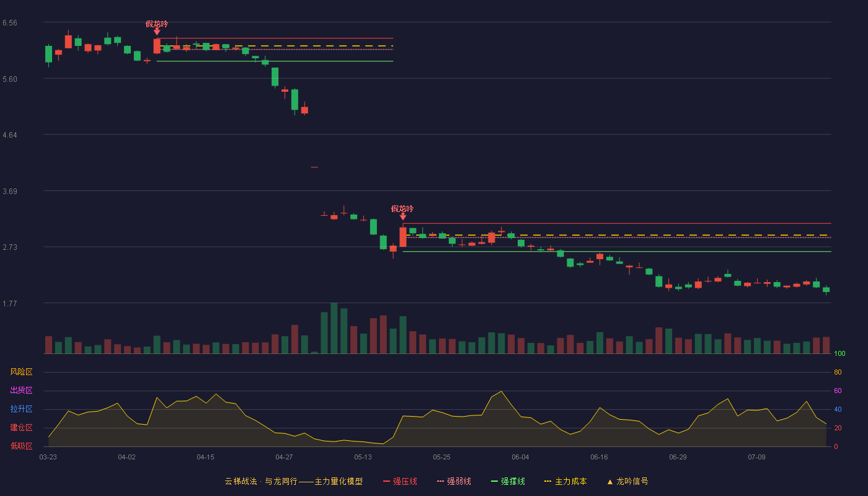The height and width of the screenshot is (496, 868).
Task: Select the 拉升区 zone label
Action: tap(21, 409)
